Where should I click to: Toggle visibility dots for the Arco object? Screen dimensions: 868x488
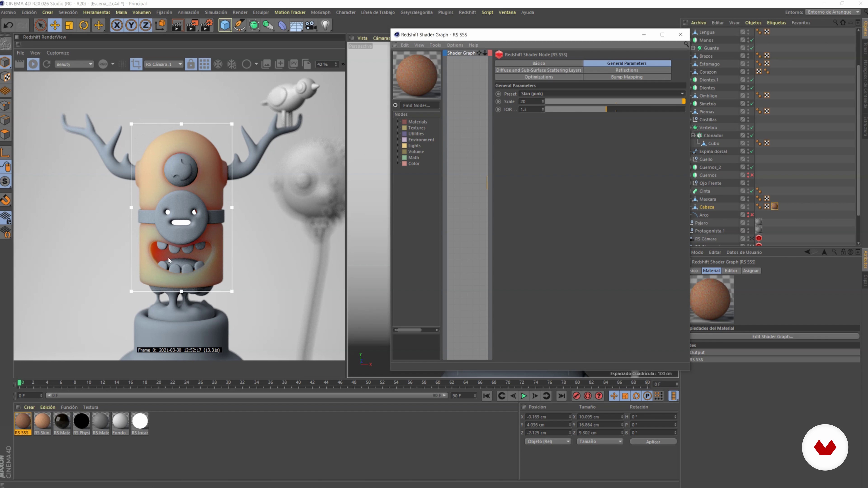pos(748,215)
